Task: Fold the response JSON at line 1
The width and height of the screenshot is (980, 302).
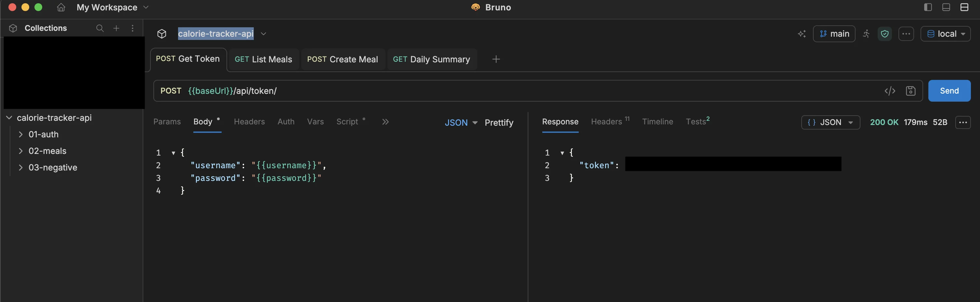Action: 562,153
